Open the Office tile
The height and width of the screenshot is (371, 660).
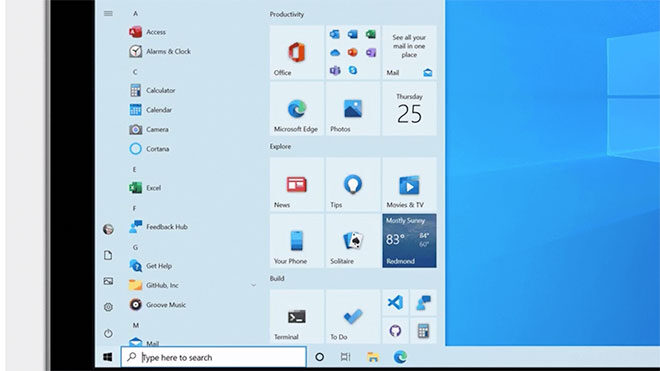pyautogui.click(x=297, y=53)
